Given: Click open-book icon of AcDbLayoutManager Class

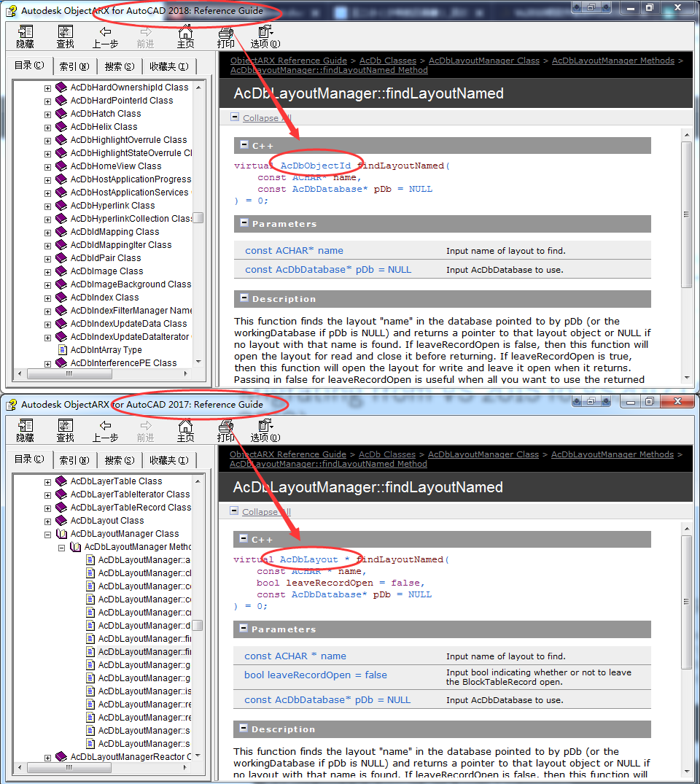Looking at the screenshot, I should 61,534.
